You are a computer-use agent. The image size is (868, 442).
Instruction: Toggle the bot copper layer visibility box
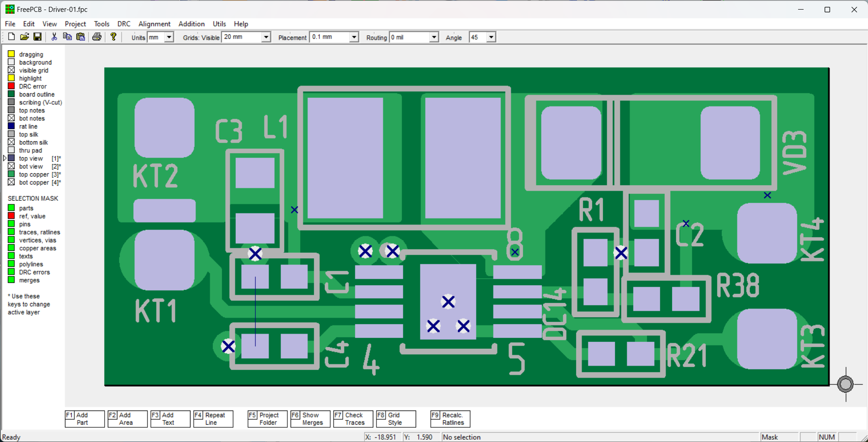point(11,182)
